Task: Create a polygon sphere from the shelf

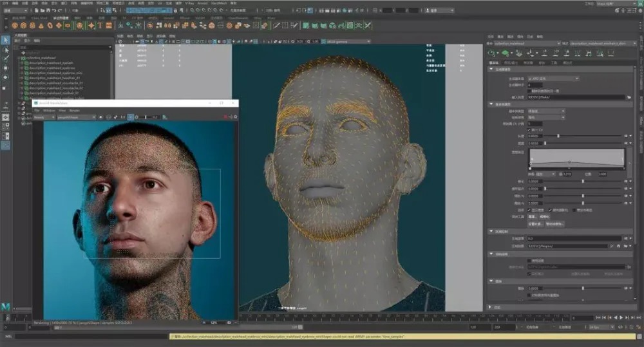Action: 14,26
